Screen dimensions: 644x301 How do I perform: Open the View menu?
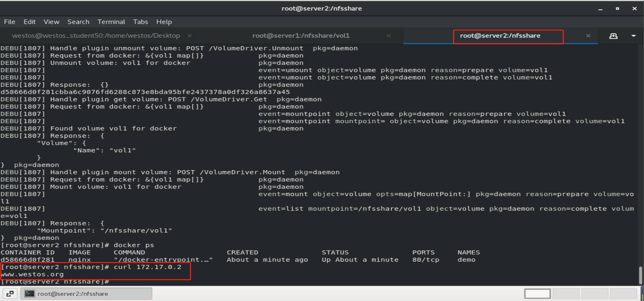[51, 22]
